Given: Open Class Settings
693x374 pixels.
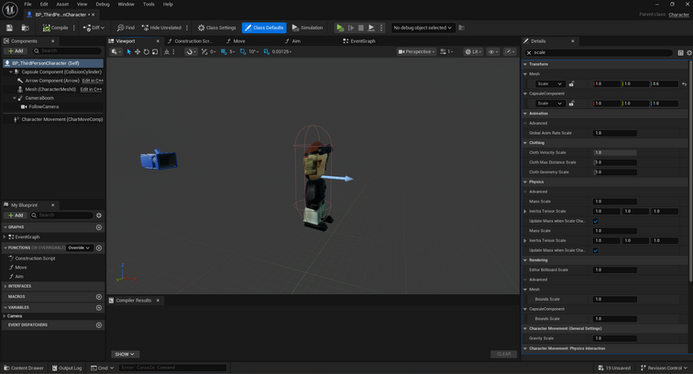Looking at the screenshot, I should 217,28.
